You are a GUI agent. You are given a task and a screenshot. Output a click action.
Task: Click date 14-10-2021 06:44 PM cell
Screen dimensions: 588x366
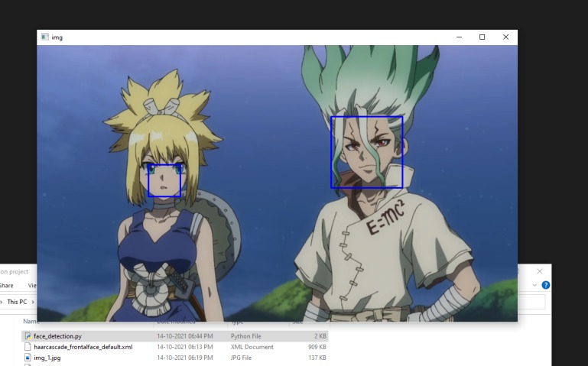pos(185,336)
